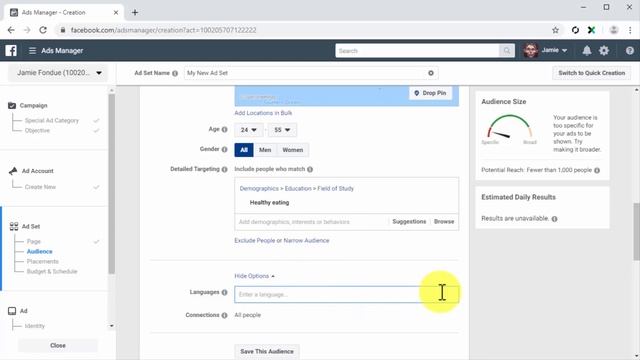Open the minimum age 24 dropdown
Viewport: 640px width, 360px height.
(248, 130)
